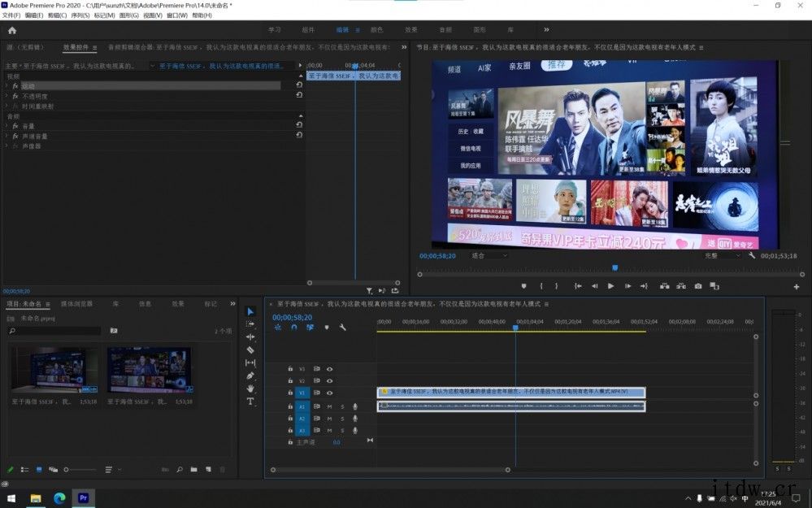The height and width of the screenshot is (508, 812).
Task: Select the Track Select Forward tool
Action: (250, 324)
